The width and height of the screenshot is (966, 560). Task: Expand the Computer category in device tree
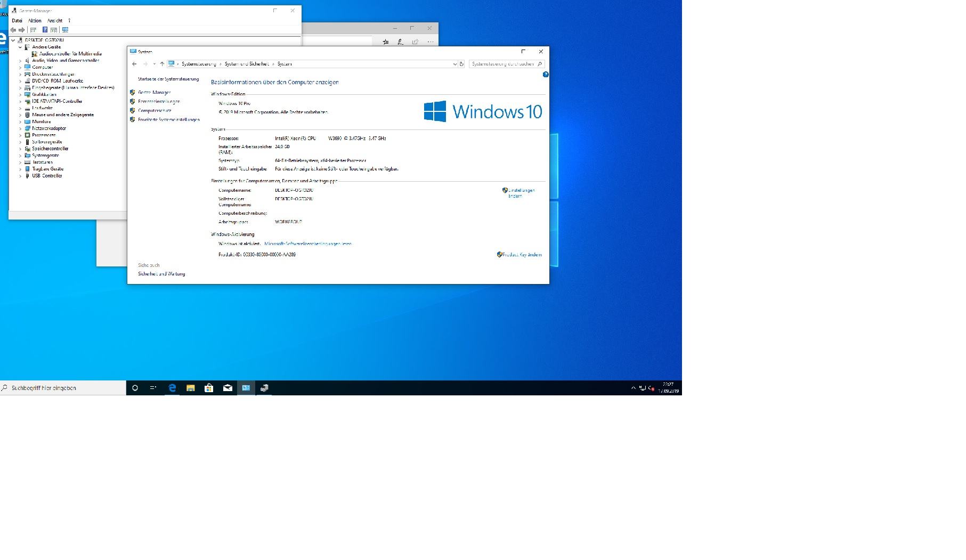[20, 67]
